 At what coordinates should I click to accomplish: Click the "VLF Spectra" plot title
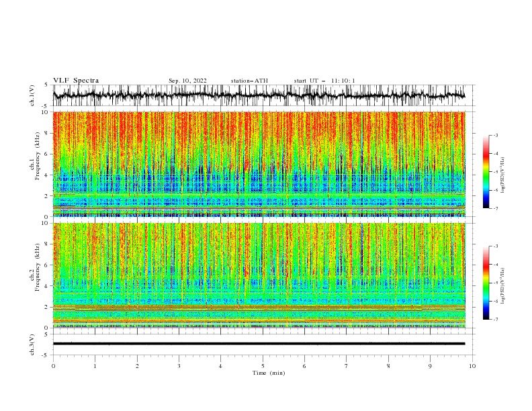click(x=76, y=81)
